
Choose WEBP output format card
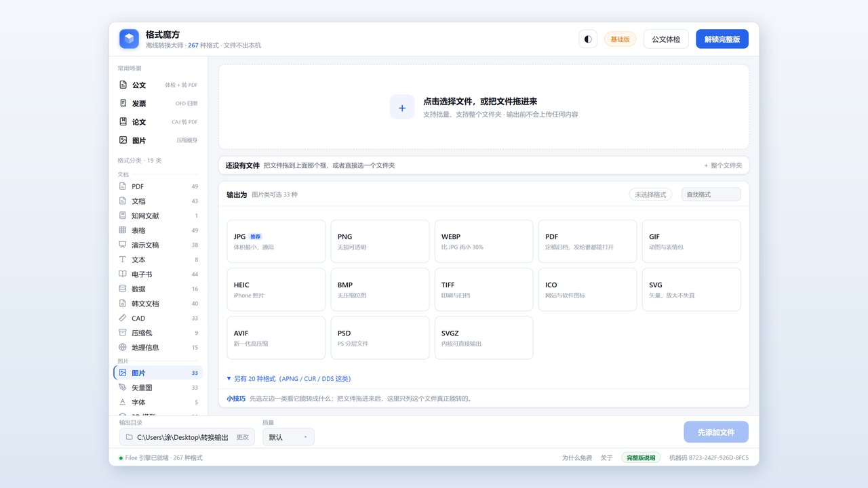pos(484,241)
